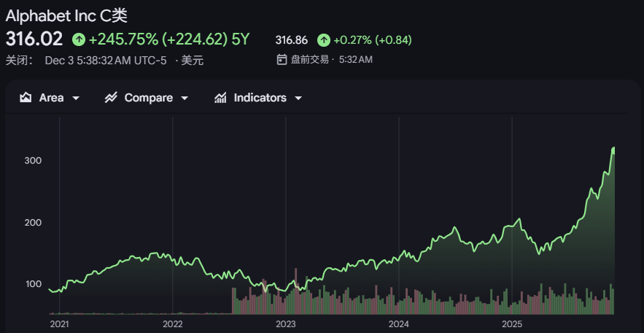The image size is (644, 333).
Task: Click the 2022 x-axis label
Action: tap(173, 324)
